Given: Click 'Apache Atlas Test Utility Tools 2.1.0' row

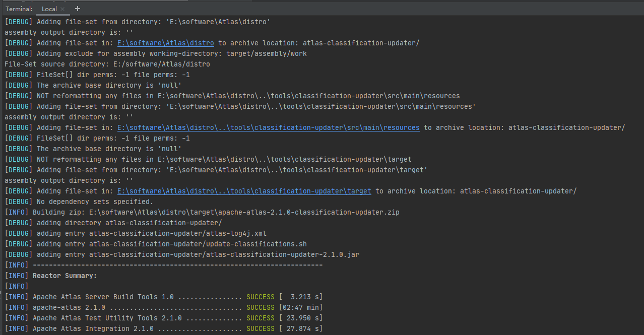Looking at the screenshot, I should (x=164, y=318).
